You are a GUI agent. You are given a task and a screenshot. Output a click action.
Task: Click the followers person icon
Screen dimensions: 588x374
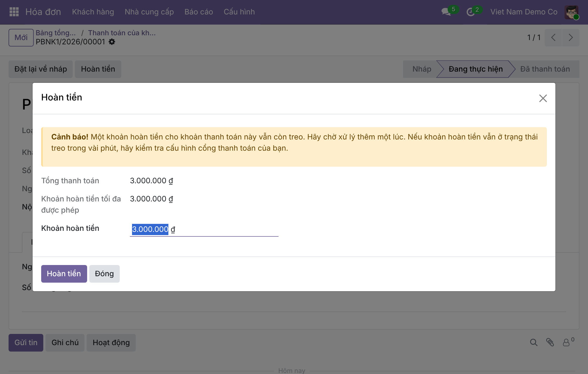[x=567, y=342]
